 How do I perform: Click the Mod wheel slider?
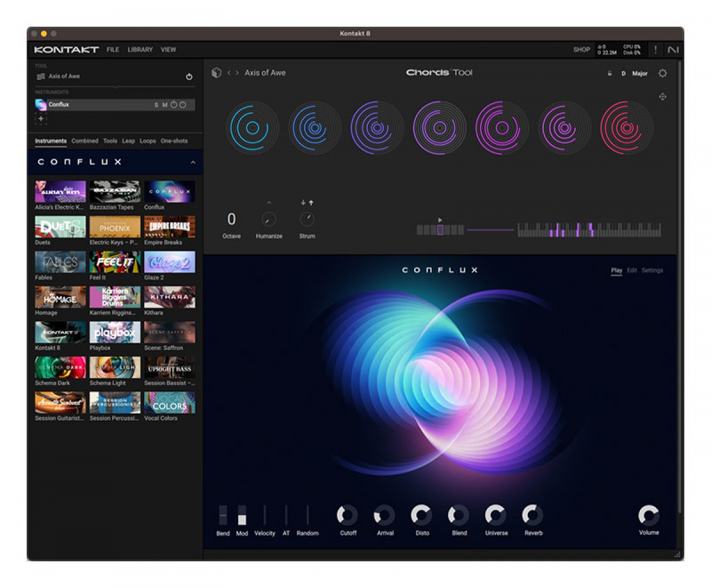[242, 515]
